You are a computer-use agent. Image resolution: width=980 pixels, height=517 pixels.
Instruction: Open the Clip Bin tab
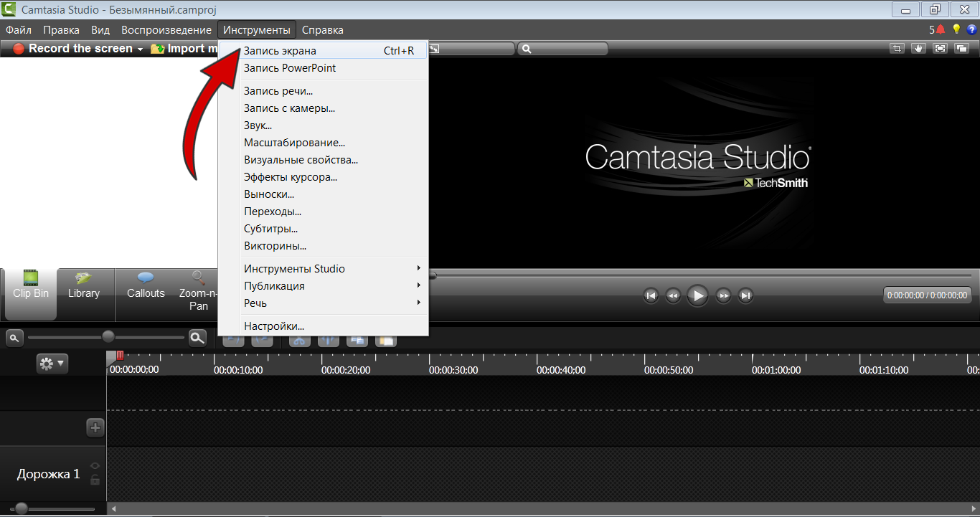[x=31, y=294]
